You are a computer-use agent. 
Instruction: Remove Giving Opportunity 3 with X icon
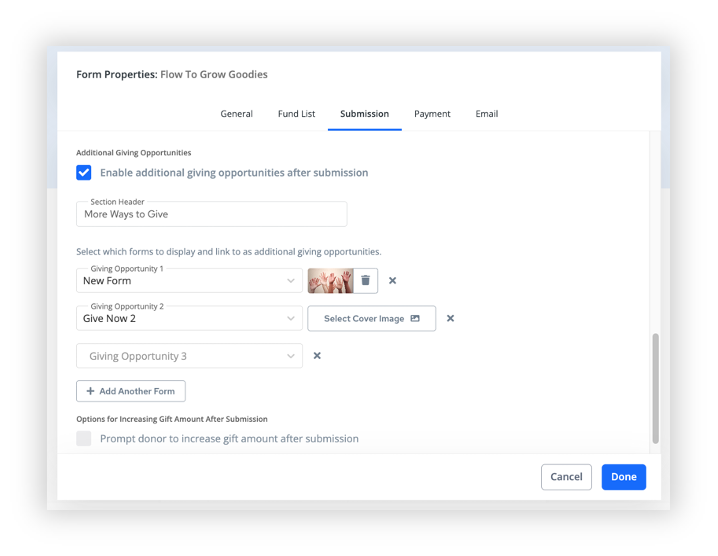[x=317, y=356]
